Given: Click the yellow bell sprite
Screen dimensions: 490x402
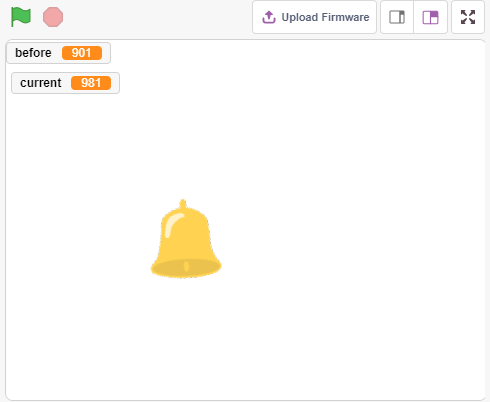Looking at the screenshot, I should click(x=186, y=239).
